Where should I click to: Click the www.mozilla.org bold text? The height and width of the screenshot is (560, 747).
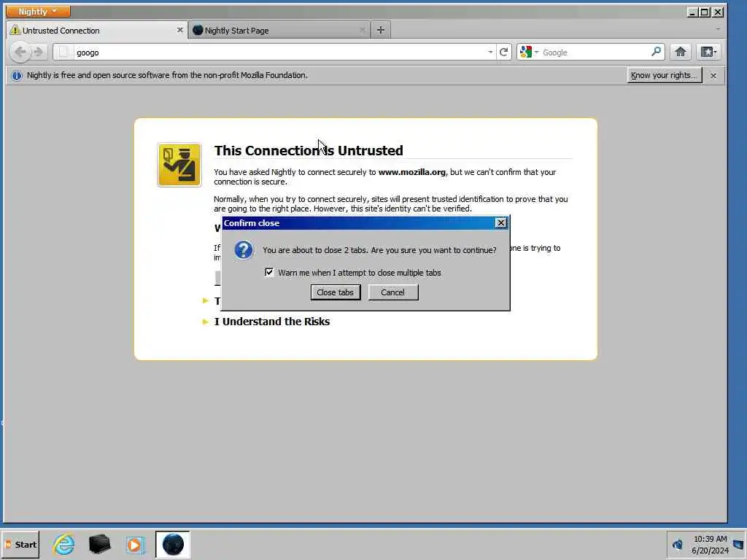click(412, 172)
